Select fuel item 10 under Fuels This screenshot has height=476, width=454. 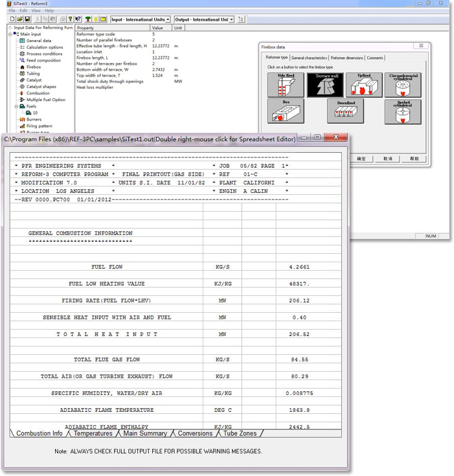pos(35,113)
